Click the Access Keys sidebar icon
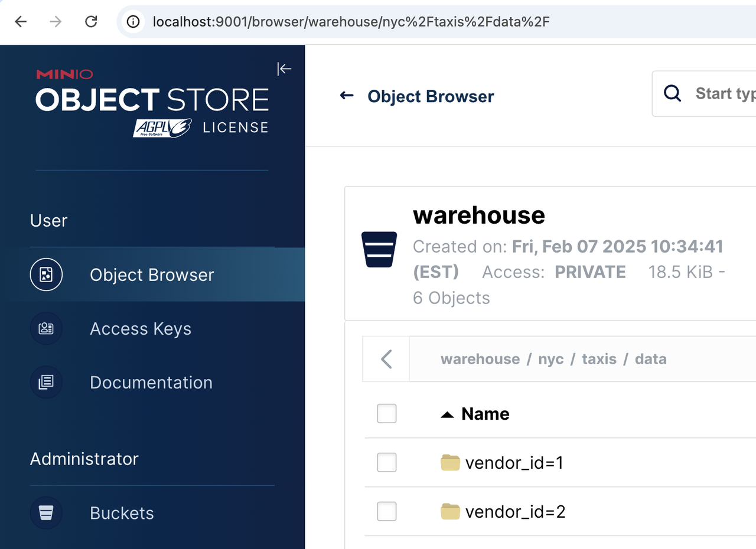This screenshot has height=549, width=756. (46, 329)
